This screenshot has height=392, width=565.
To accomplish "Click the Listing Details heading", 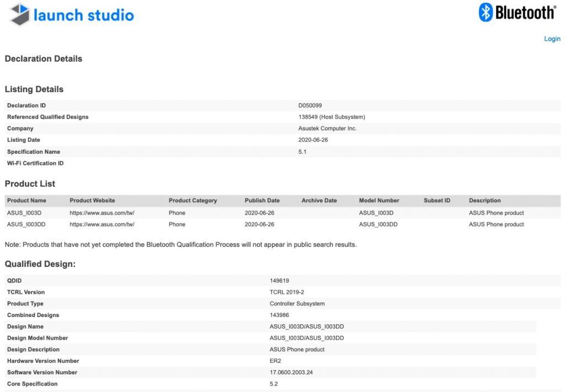I will tap(34, 89).
